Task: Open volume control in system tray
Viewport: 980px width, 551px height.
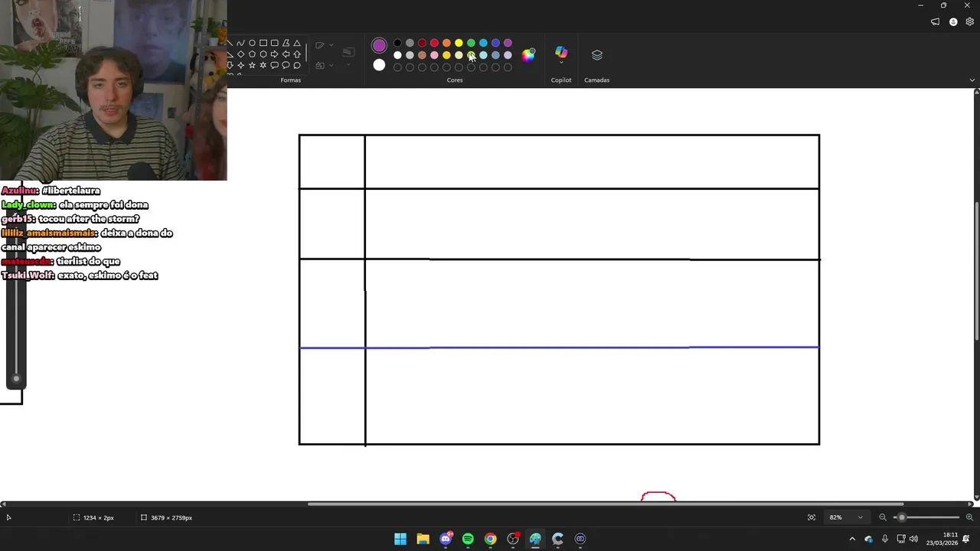Action: (x=913, y=539)
